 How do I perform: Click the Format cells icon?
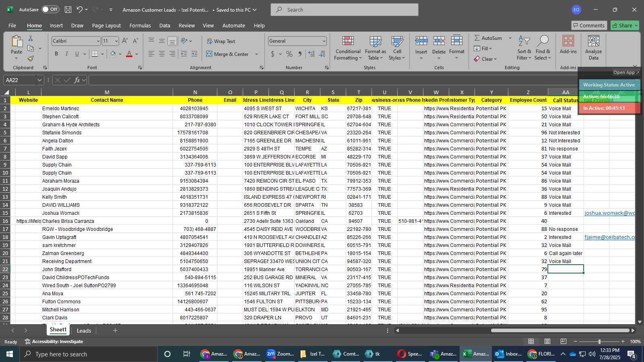point(456,41)
